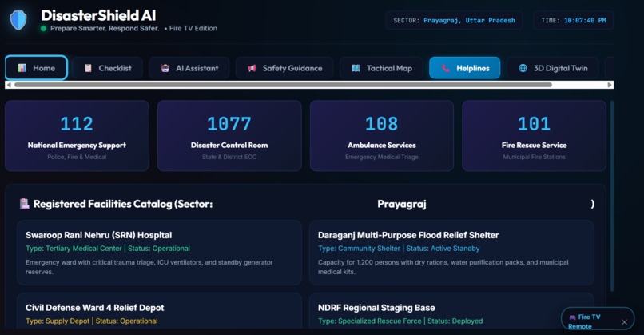Click the tab bar scroll right arrow
Image resolution: width=644 pixels, height=335 pixels.
pos(610,85)
